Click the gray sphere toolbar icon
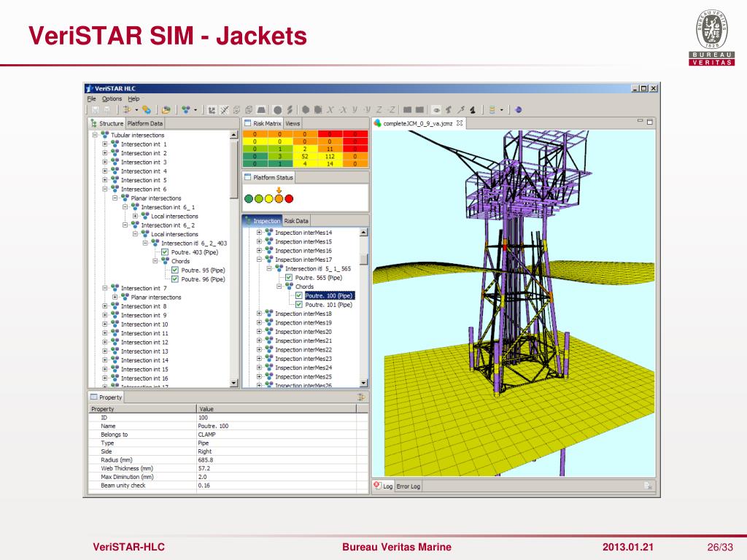 (278, 110)
